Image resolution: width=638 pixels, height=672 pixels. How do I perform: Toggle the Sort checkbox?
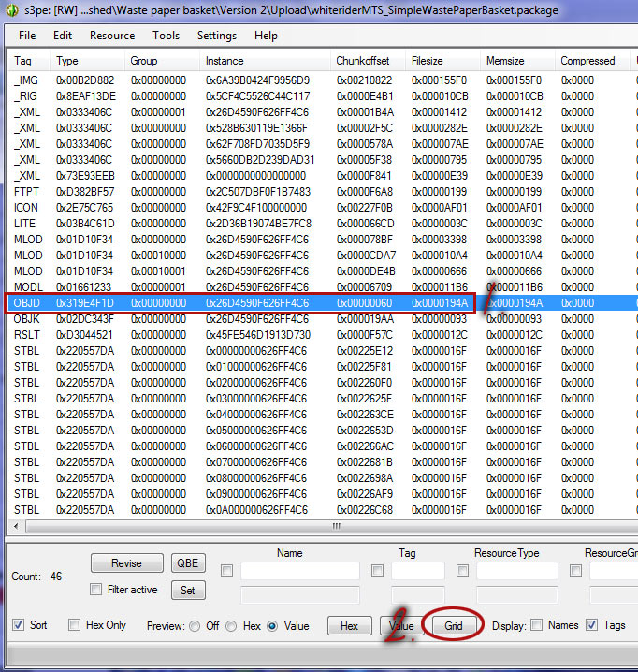click(x=19, y=625)
